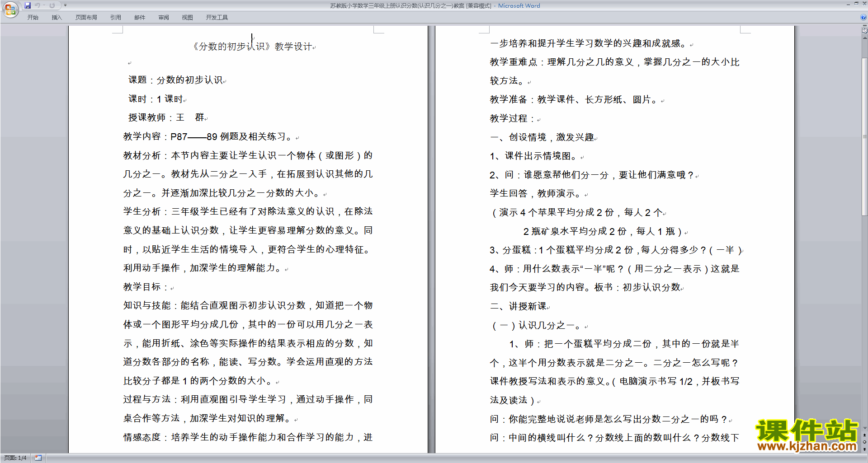Click the vertical scrollbar up arrow

coord(865,38)
